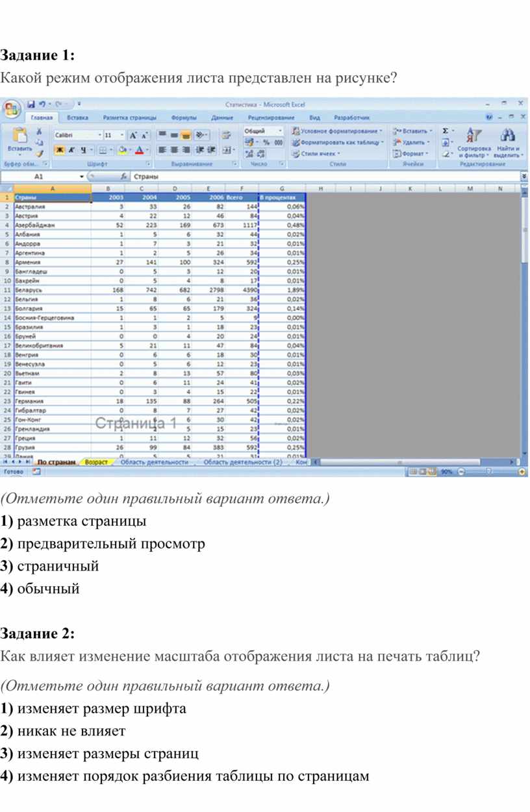Align cell text to the left
The height and width of the screenshot is (812, 530).
click(x=163, y=150)
